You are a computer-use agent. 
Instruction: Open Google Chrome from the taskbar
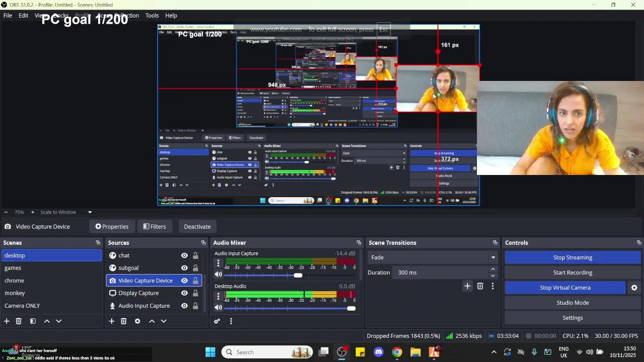397,352
